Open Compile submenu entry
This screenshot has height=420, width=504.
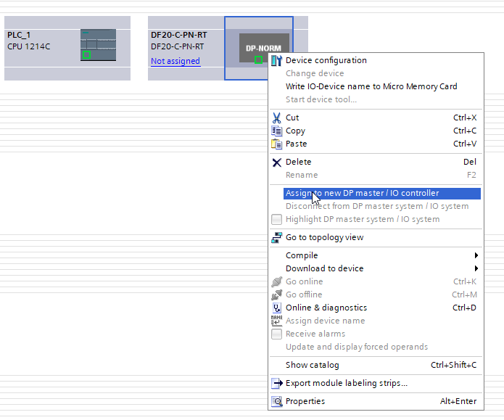tap(302, 255)
